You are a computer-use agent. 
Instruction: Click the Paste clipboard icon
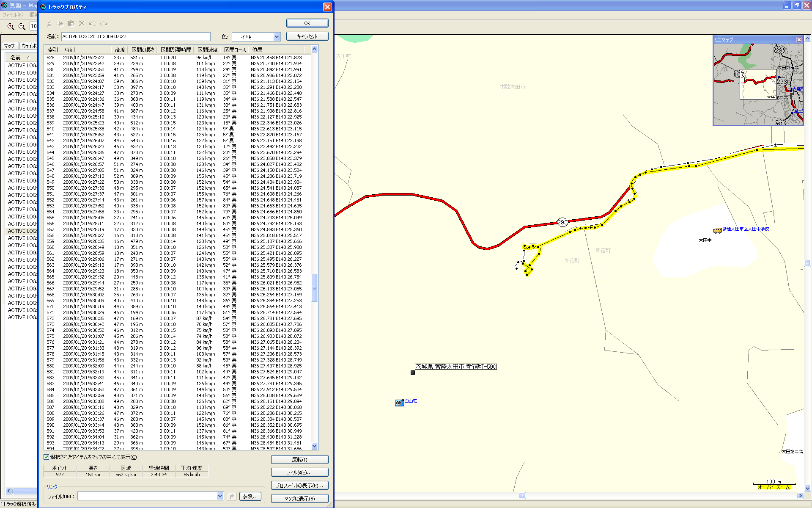point(71,24)
